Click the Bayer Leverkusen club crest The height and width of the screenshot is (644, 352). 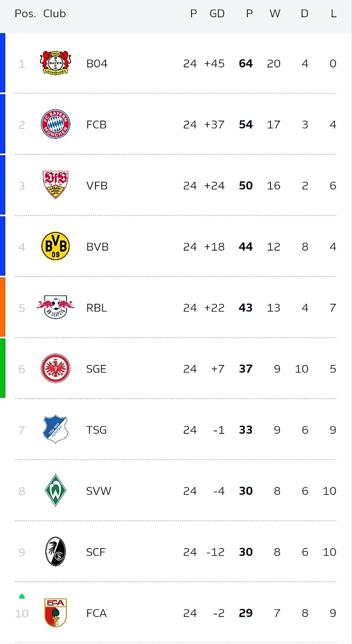[55, 63]
